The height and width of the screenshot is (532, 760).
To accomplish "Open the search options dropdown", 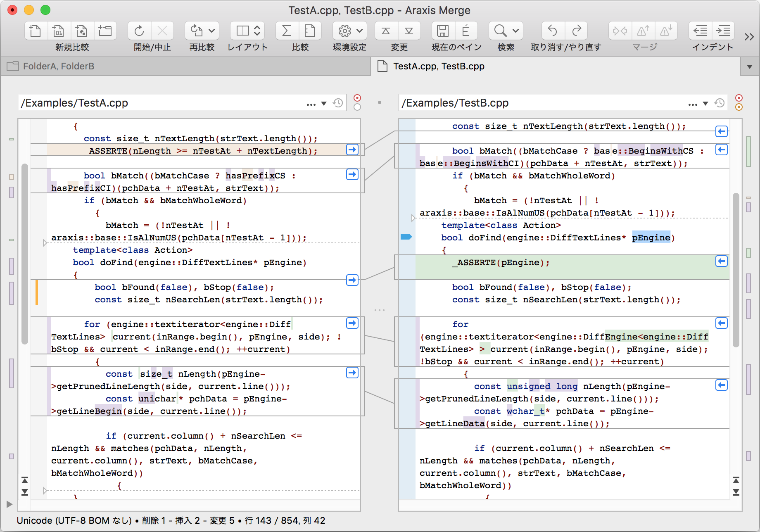I will coord(515,31).
